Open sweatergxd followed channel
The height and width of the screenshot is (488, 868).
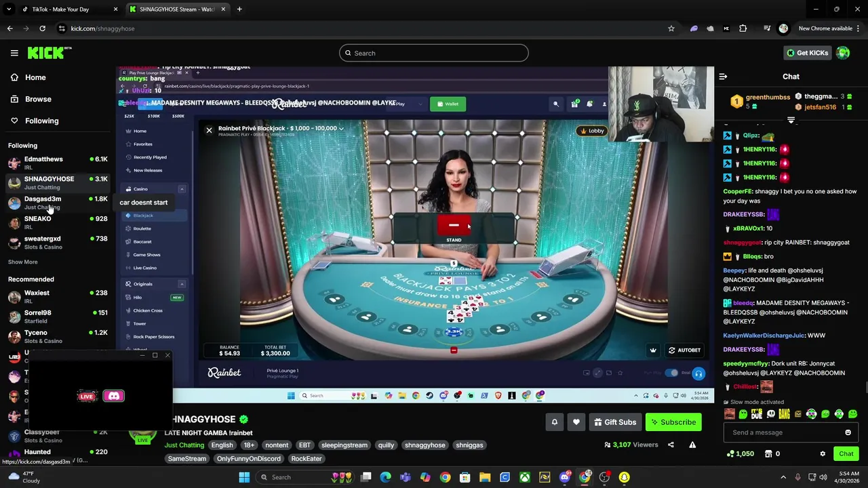click(x=58, y=243)
